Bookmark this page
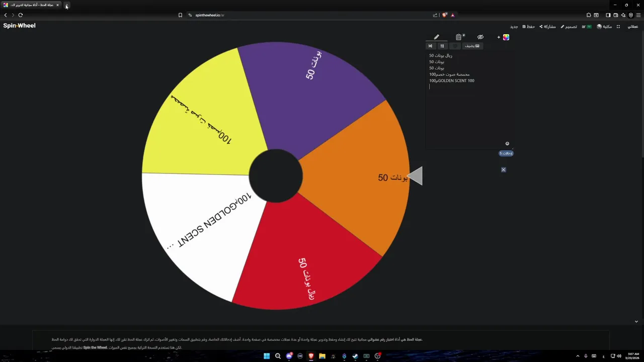Screen dimensions: 644x362 click(x=180, y=15)
